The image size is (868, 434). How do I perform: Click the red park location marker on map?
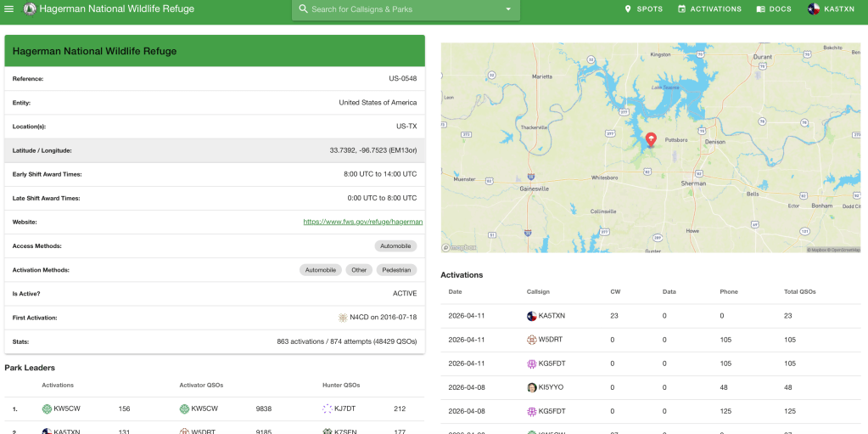(x=651, y=139)
